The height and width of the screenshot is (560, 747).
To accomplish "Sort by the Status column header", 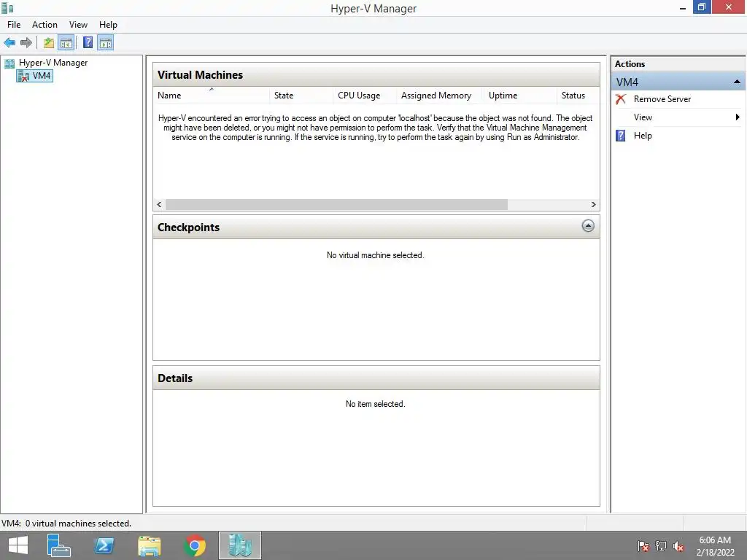I will (x=578, y=96).
